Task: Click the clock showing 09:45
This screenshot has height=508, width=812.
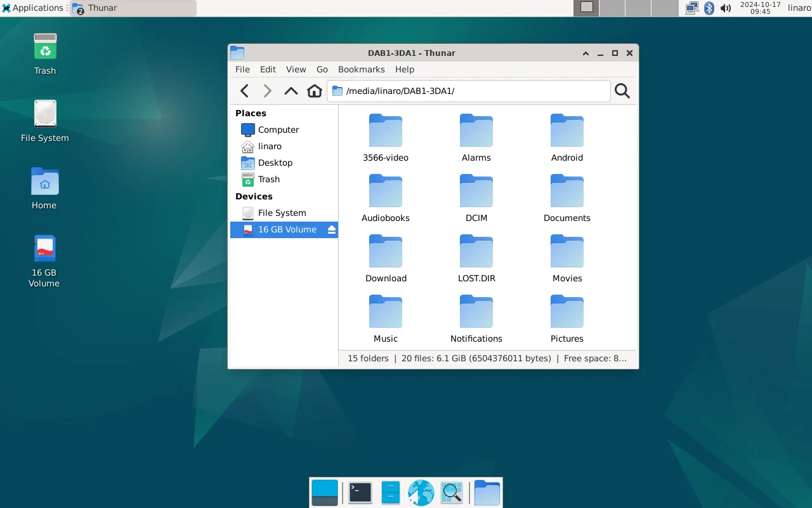Action: point(760,8)
